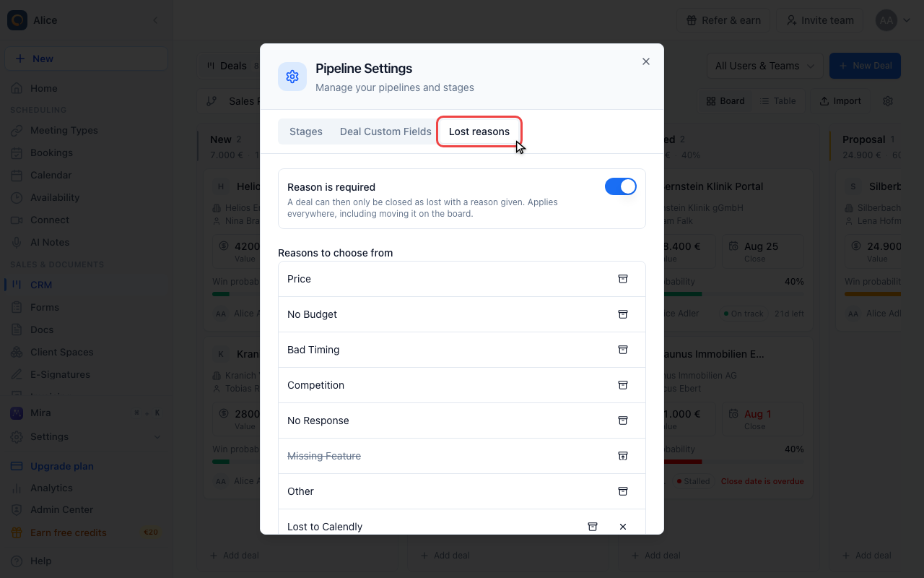Delete the Lost to Calendly reason
This screenshot has width=924, height=578.
tap(623, 527)
